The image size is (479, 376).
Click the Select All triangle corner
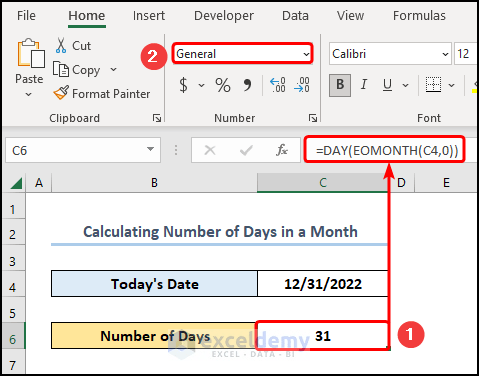[15, 183]
